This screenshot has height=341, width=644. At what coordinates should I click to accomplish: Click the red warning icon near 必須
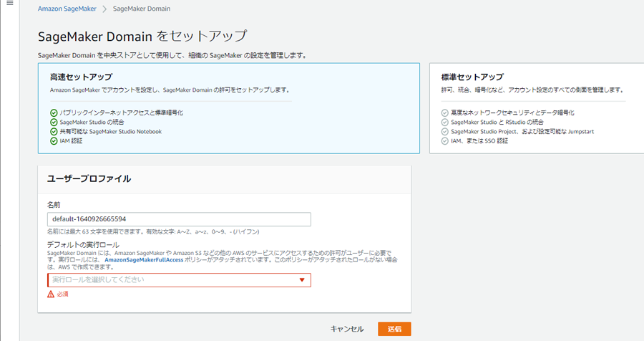tap(51, 294)
